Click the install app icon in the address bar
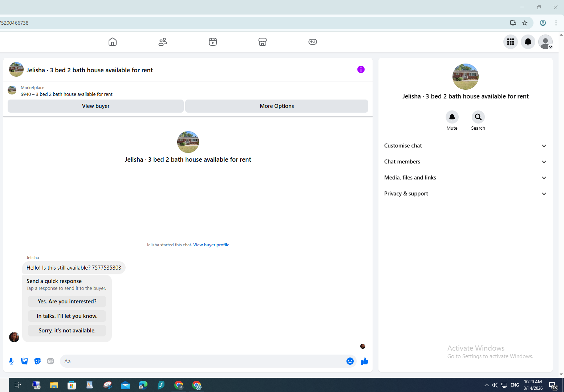 coord(513,23)
